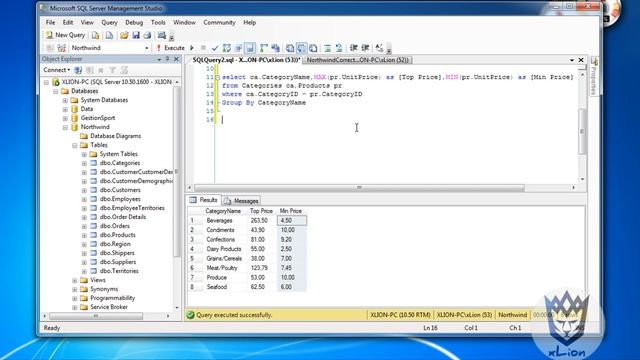The image size is (640, 360).
Task: Click the dbo.Products table icon
Action: pyautogui.click(x=93, y=235)
